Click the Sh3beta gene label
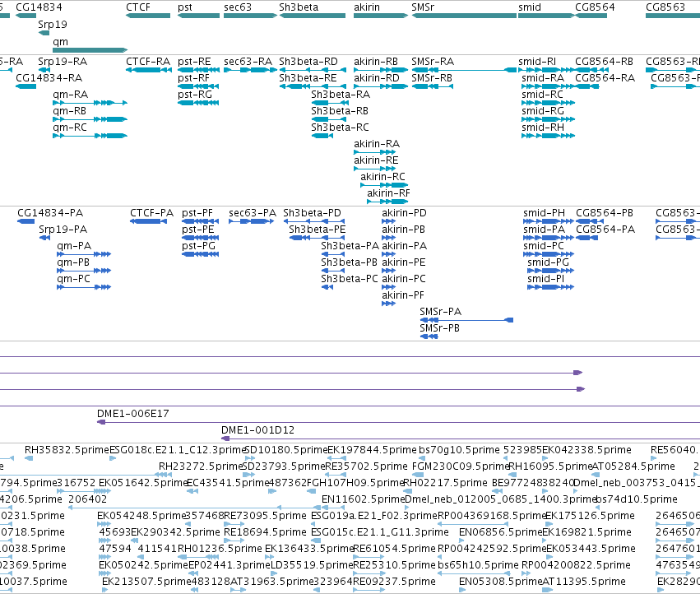This screenshot has height=594, width=700. (299, 7)
